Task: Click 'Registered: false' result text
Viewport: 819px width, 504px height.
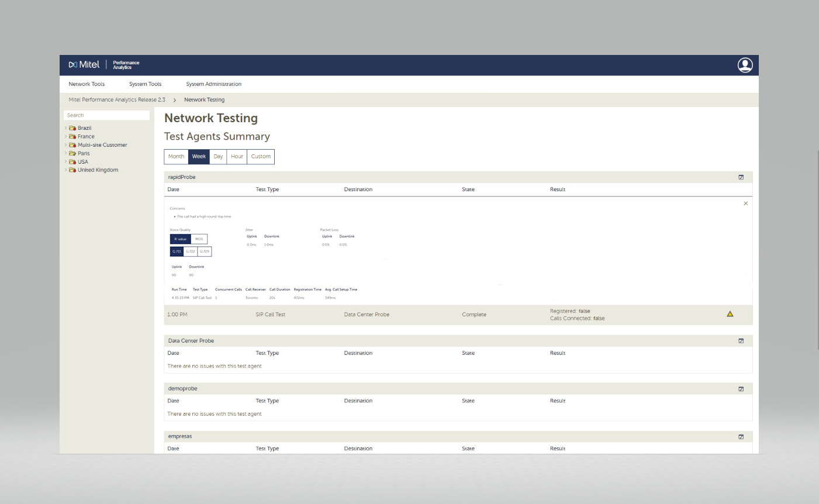Action: pyautogui.click(x=570, y=311)
